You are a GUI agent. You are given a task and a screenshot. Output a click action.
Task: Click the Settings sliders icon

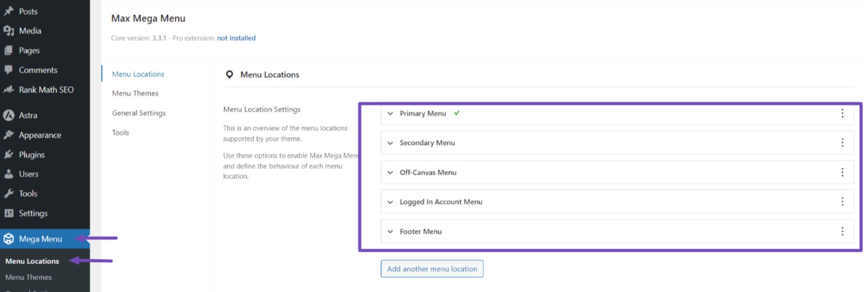pyautogui.click(x=9, y=213)
